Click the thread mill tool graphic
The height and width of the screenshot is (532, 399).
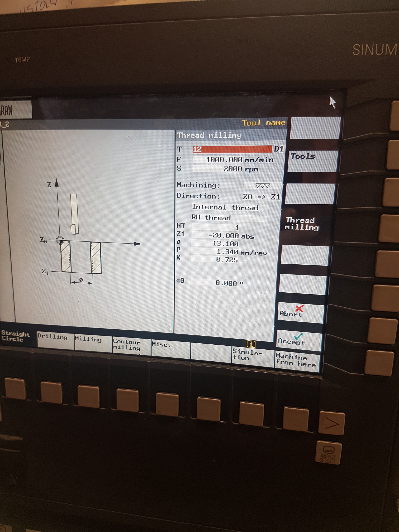pos(74,214)
